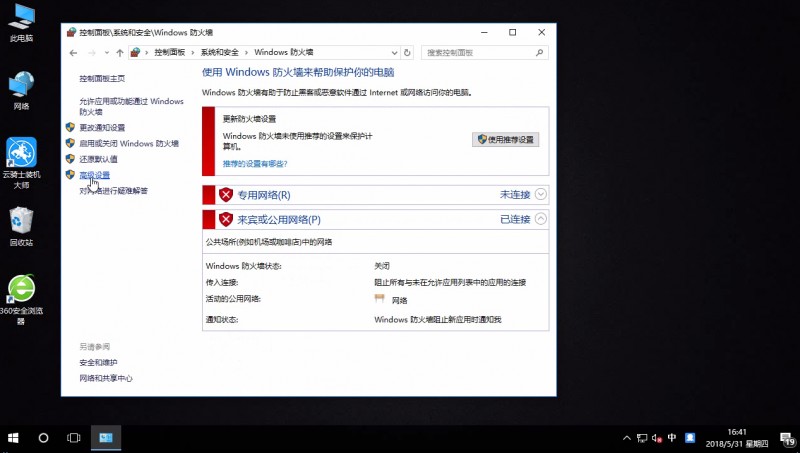Switch the 中 input method indicator
The width and height of the screenshot is (800, 453).
672,438
